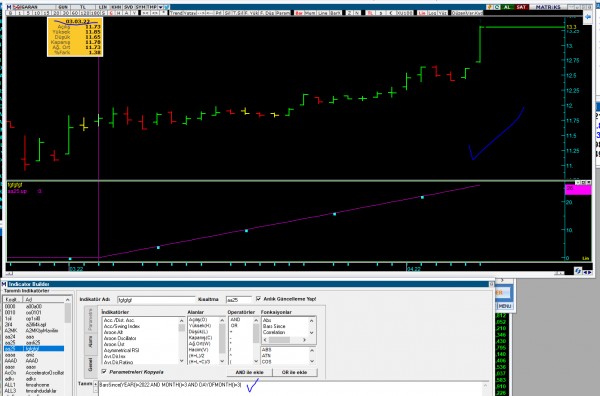Click the scroll-down arrow of İndikatörler list

182,361
